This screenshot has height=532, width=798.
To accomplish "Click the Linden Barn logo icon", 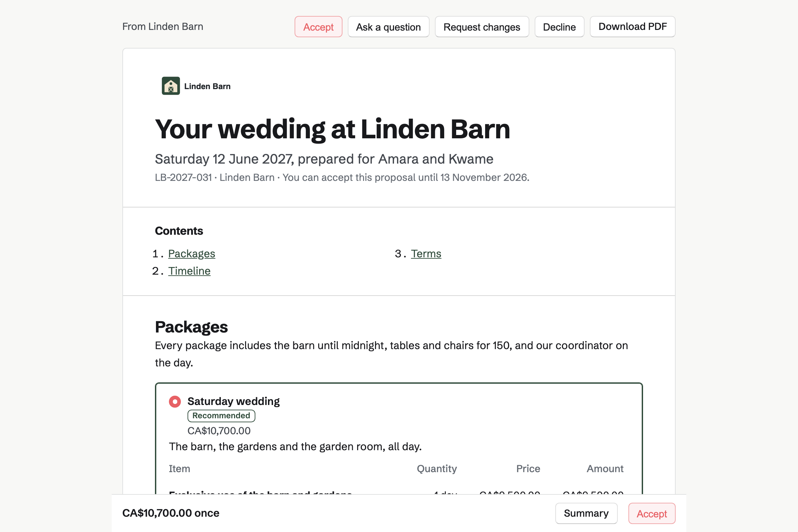I will [171, 86].
